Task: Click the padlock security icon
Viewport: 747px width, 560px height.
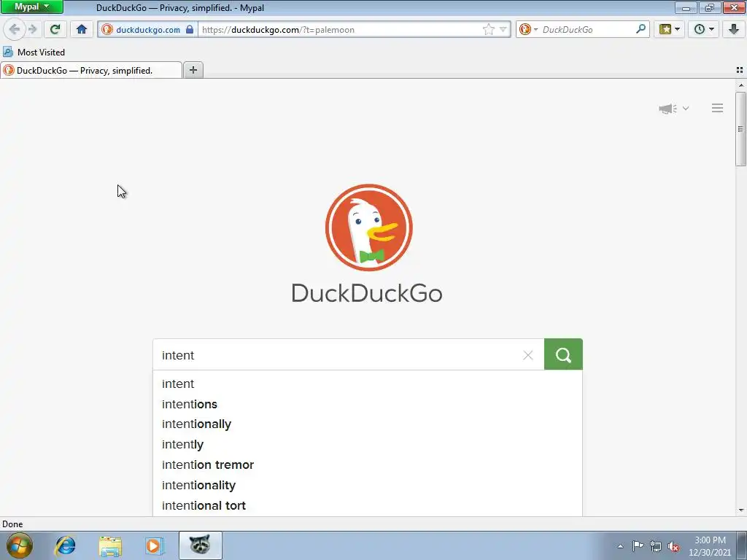Action: pos(190,29)
